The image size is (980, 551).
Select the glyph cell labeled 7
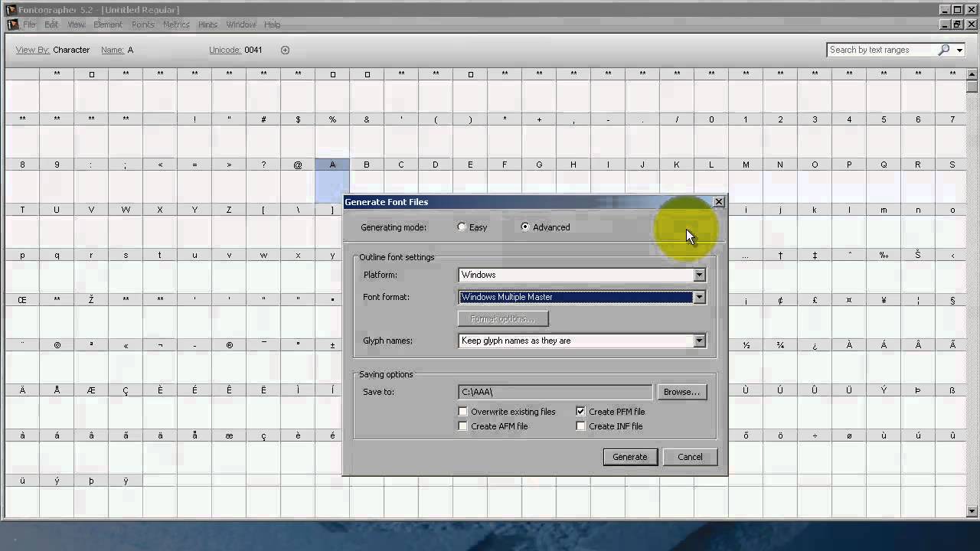coord(952,135)
